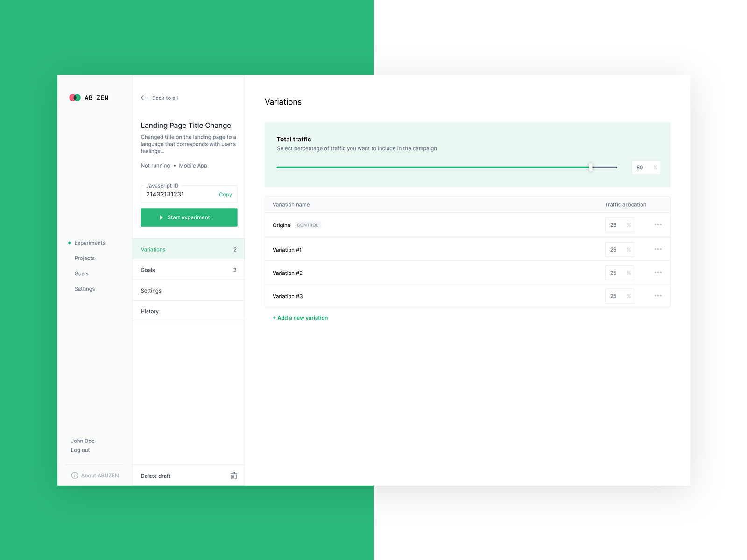Log out of the account
The image size is (747, 560).
click(x=80, y=450)
